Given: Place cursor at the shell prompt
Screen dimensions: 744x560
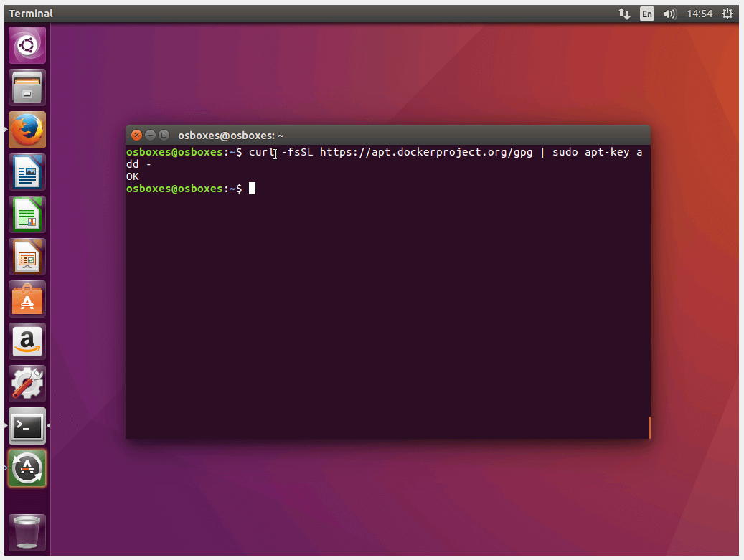Looking at the screenshot, I should point(252,188).
